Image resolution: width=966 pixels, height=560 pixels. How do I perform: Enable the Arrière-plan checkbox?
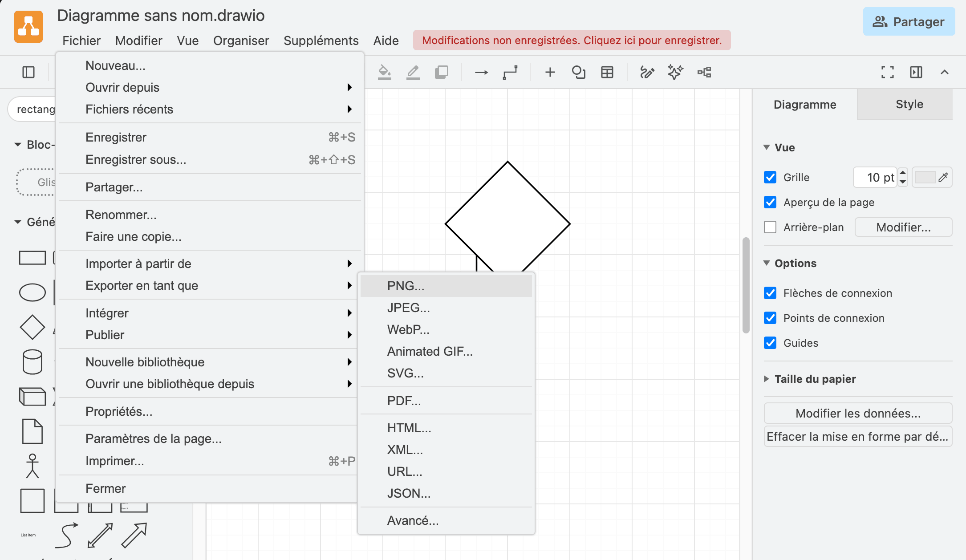770,227
